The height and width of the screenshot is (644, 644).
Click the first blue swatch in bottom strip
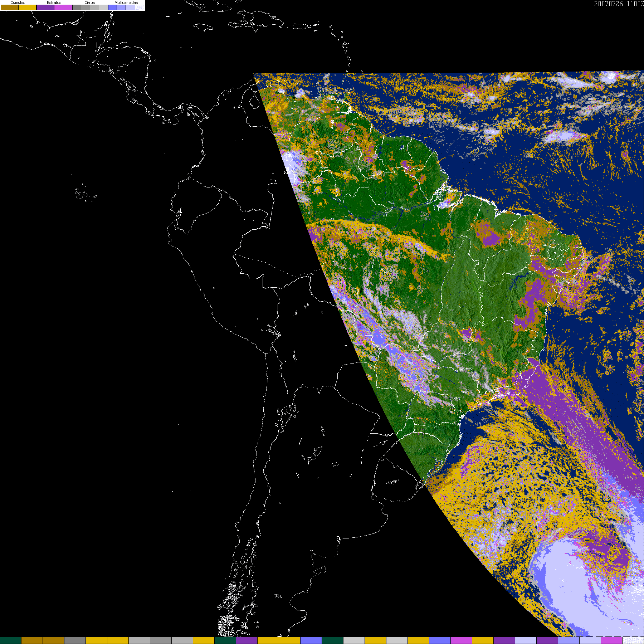311,640
